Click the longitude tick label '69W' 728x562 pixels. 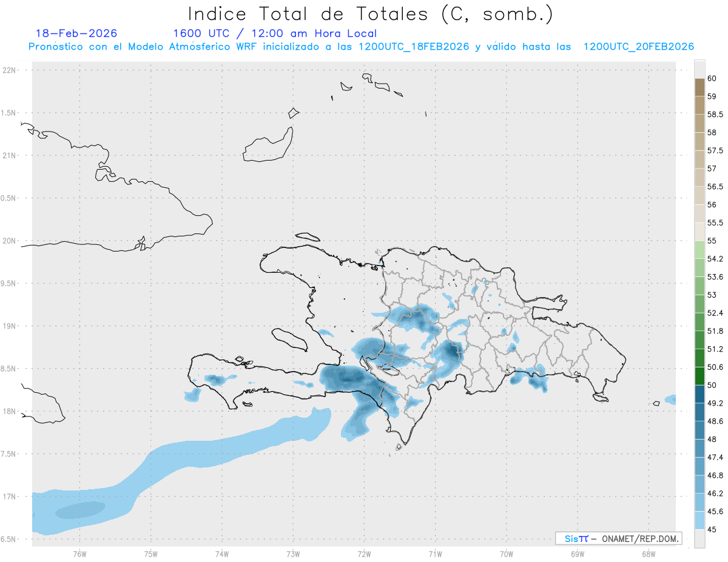point(578,554)
